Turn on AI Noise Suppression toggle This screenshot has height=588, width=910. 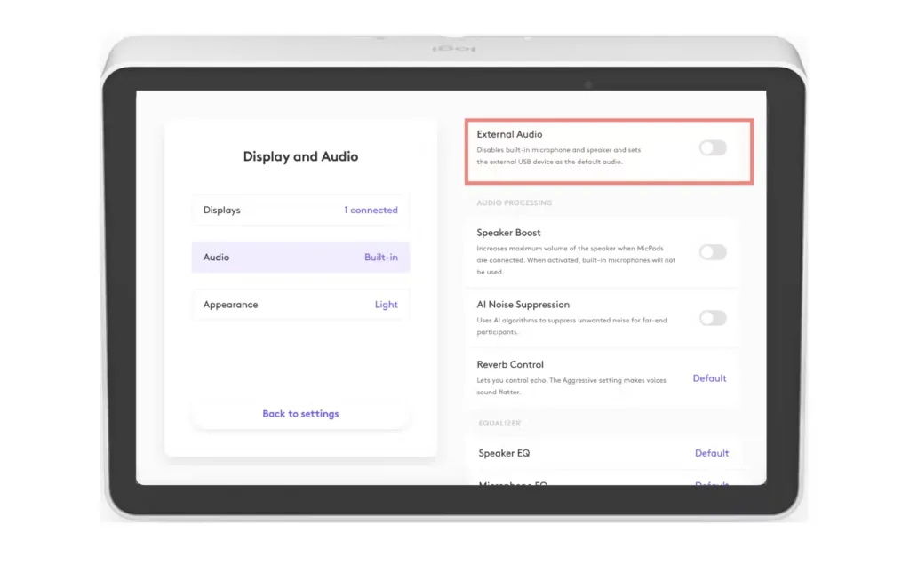[x=712, y=318]
